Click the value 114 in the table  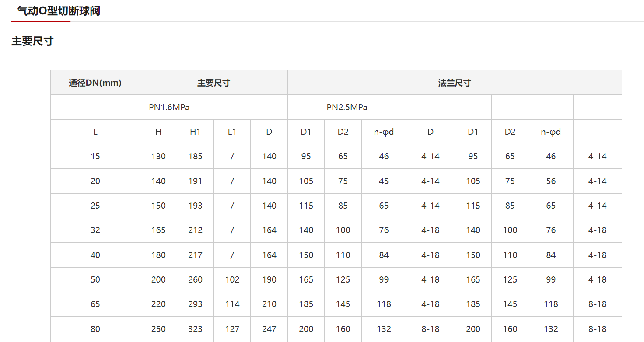(x=232, y=304)
